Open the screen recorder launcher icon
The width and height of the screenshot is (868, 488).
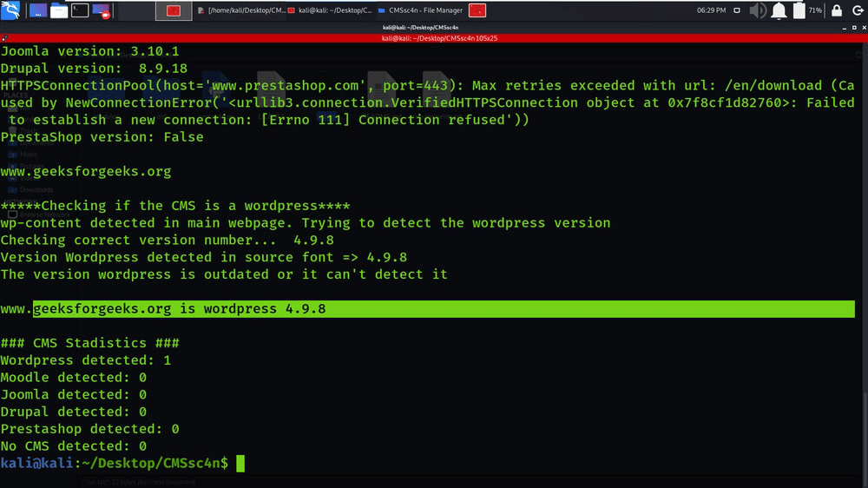pyautogui.click(x=102, y=10)
